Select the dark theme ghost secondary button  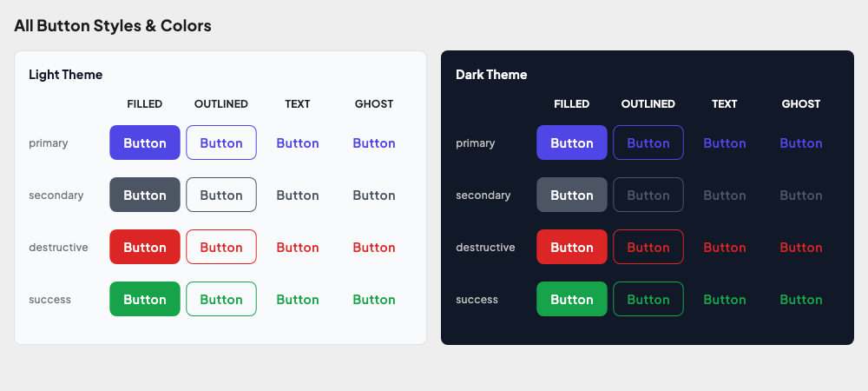point(801,195)
